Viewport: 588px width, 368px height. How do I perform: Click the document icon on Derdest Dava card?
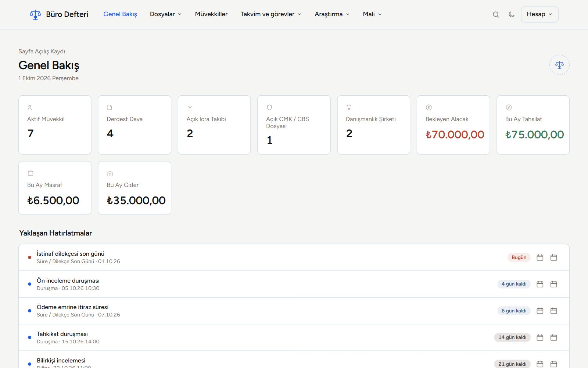110,107
